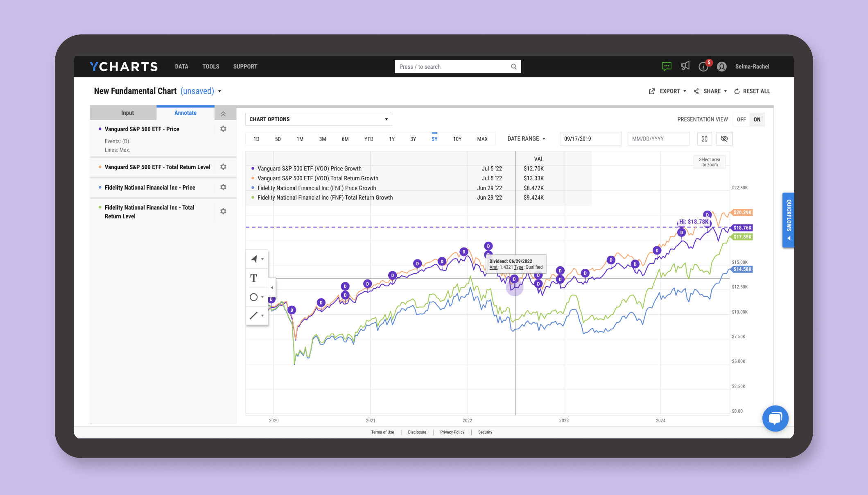
Task: Open settings gear for Fidelity National Financial Price
Action: [x=223, y=187]
